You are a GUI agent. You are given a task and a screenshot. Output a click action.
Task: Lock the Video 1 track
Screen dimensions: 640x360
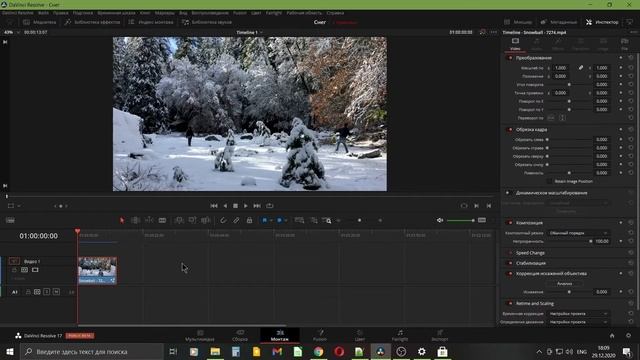(14, 270)
